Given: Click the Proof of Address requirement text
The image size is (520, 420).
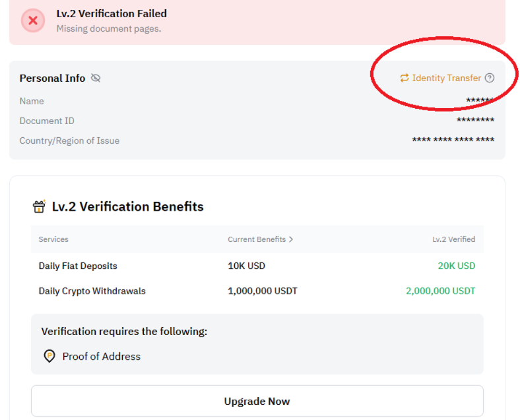Looking at the screenshot, I should point(102,356).
